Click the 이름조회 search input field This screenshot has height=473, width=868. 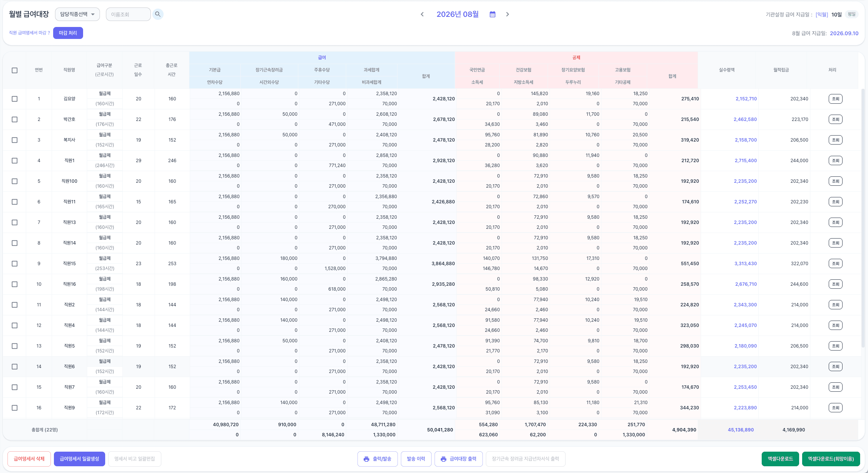tap(128, 14)
